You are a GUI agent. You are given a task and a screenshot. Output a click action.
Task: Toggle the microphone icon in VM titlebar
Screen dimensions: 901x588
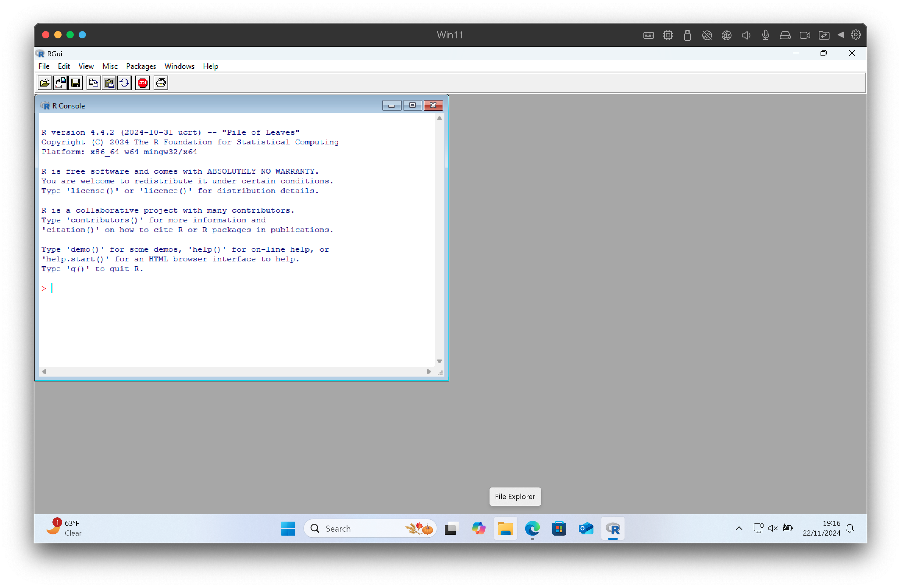point(765,35)
